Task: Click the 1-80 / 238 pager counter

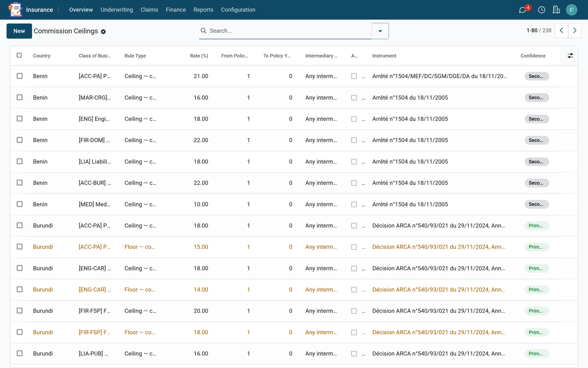Action: (x=539, y=30)
